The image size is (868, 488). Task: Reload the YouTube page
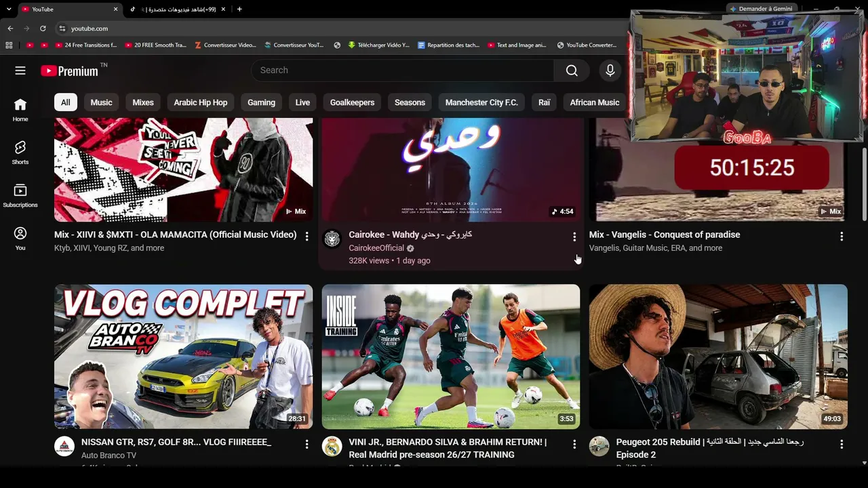(43, 28)
